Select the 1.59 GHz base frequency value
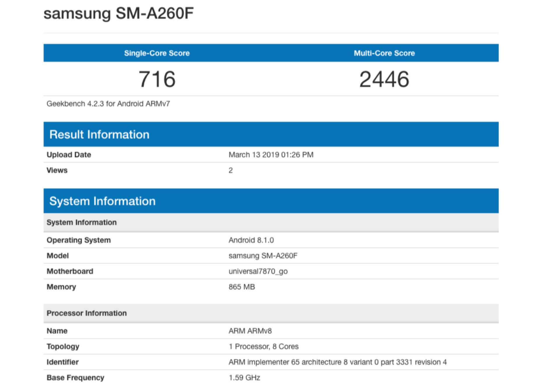This screenshot has height=392, width=534. point(244,378)
